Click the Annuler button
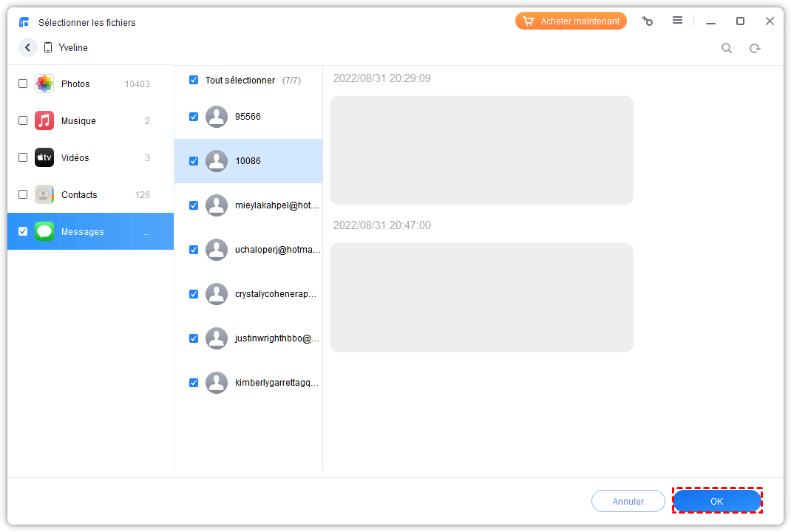791x532 pixels. click(628, 501)
